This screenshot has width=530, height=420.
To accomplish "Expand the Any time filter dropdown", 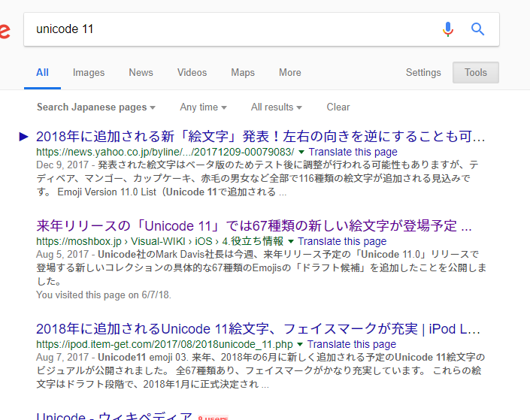I will [203, 107].
